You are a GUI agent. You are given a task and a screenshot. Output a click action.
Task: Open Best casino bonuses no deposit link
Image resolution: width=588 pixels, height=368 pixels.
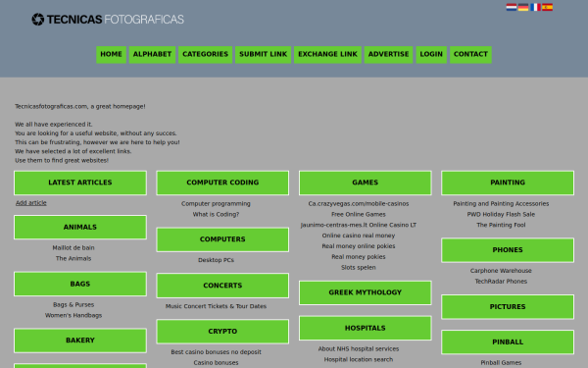coord(216,352)
